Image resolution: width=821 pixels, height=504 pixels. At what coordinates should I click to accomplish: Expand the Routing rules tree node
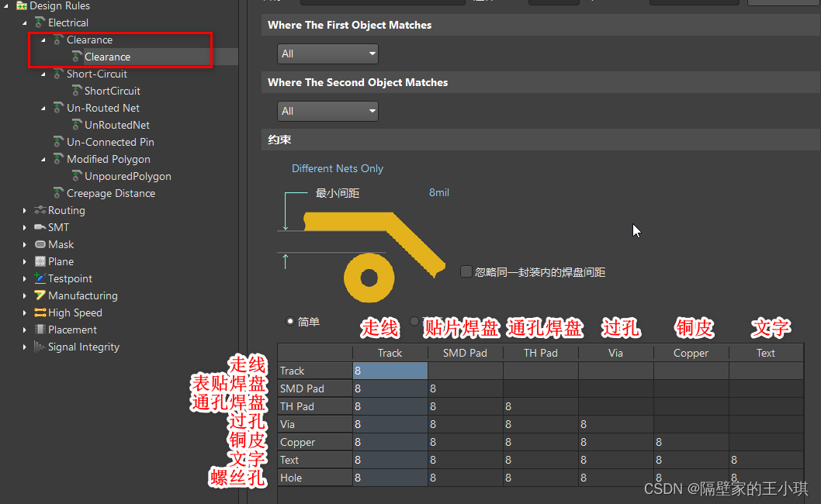[25, 210]
